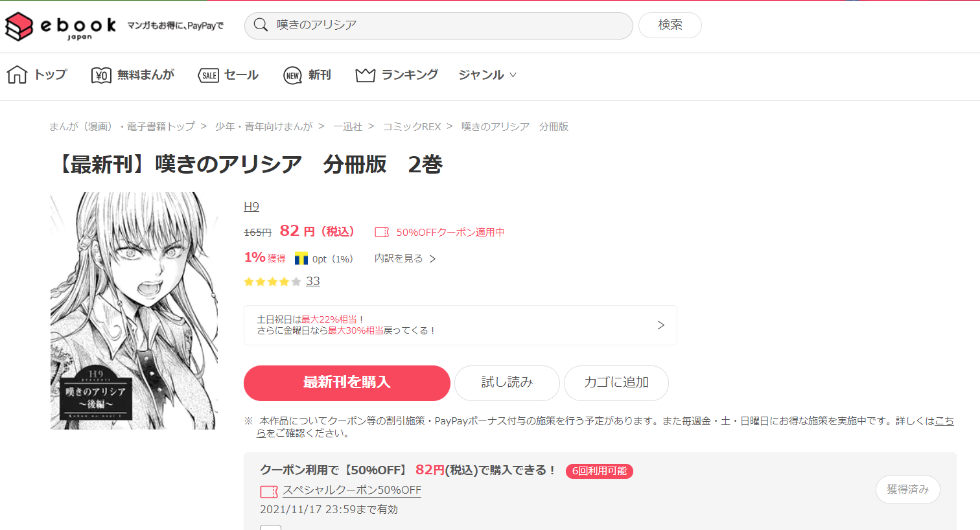Expand the 内訳を見る details arrow

433,259
